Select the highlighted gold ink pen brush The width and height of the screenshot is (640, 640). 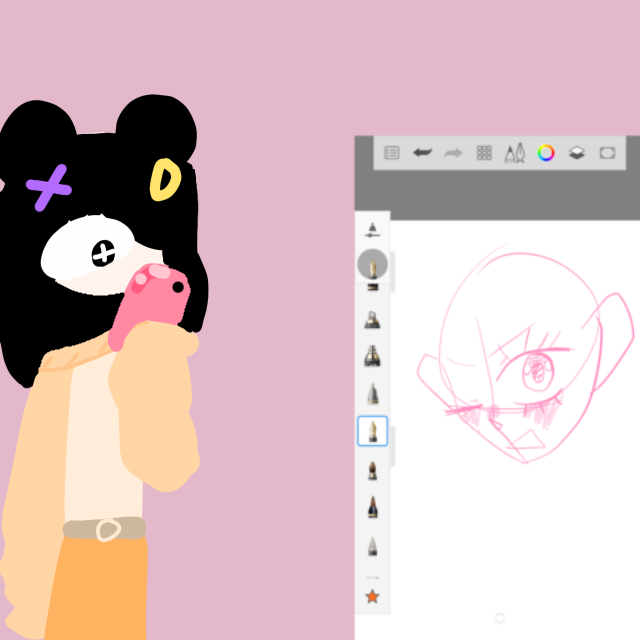[372, 431]
